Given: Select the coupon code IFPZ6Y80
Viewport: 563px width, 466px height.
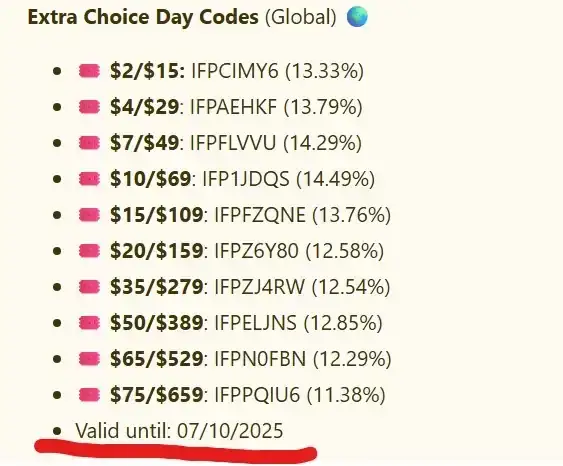Looking at the screenshot, I should click(256, 250).
